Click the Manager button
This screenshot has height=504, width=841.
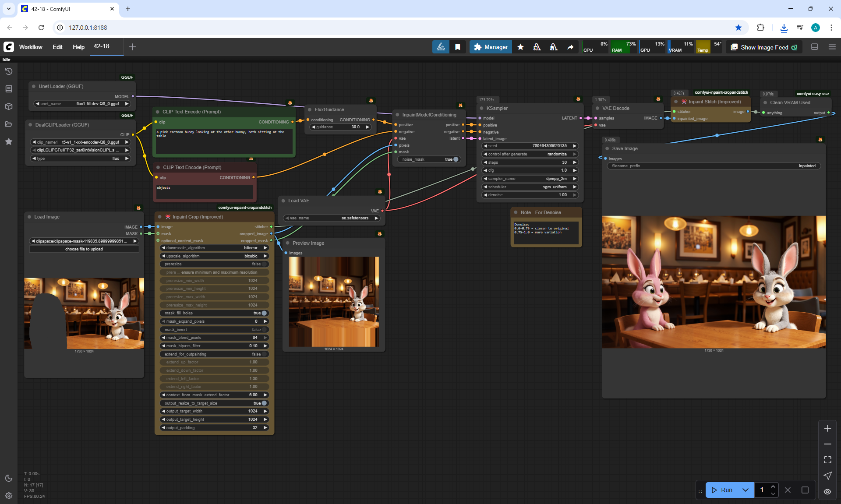[491, 47]
